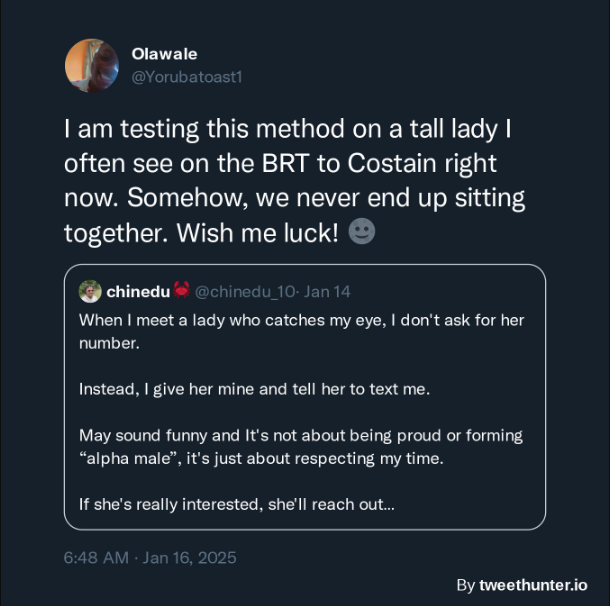
Task: Open the tweethunter.io watermark link
Action: 533,585
